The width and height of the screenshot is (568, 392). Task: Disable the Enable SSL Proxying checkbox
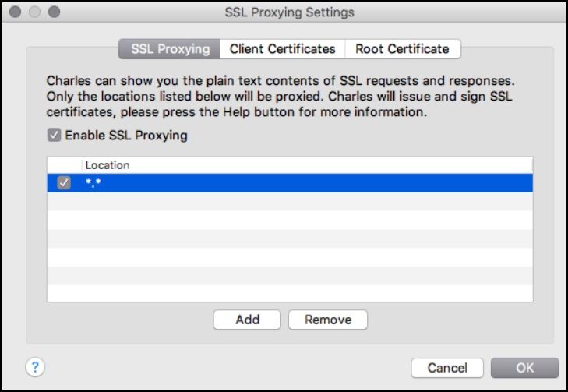[x=54, y=136]
